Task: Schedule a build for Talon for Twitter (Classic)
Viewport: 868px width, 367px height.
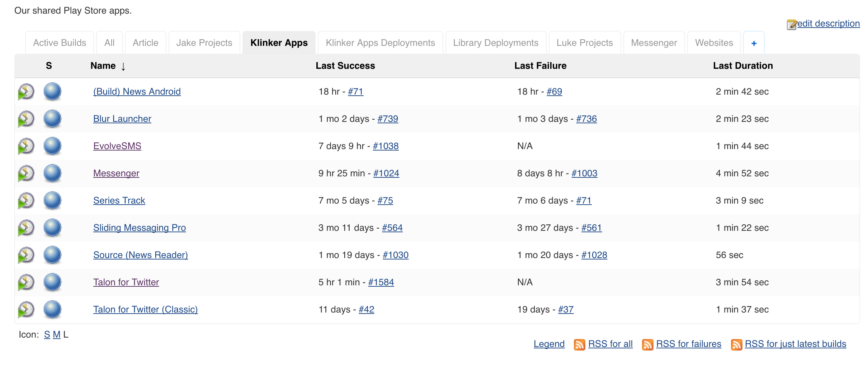Action: coord(26,310)
